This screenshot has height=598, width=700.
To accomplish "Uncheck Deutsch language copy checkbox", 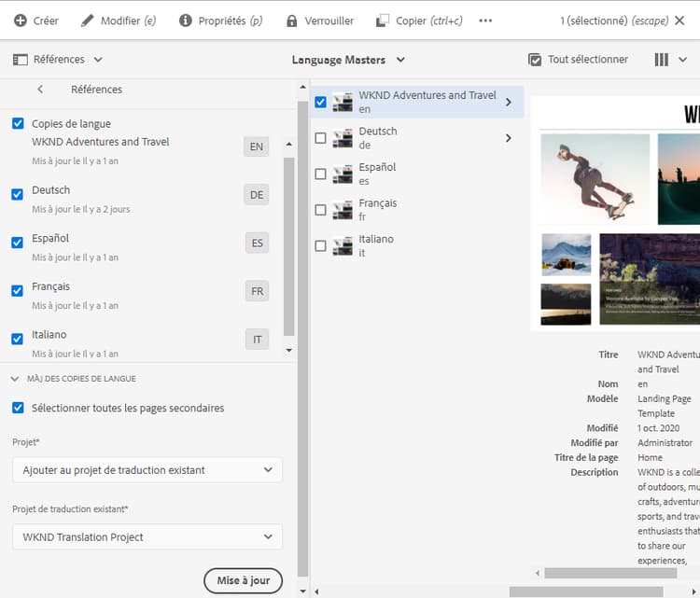I will 17,195.
